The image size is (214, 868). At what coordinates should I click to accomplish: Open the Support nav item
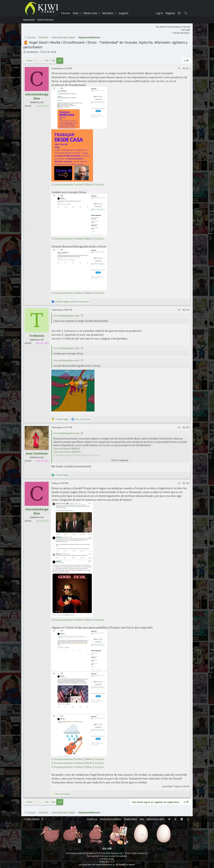(123, 13)
